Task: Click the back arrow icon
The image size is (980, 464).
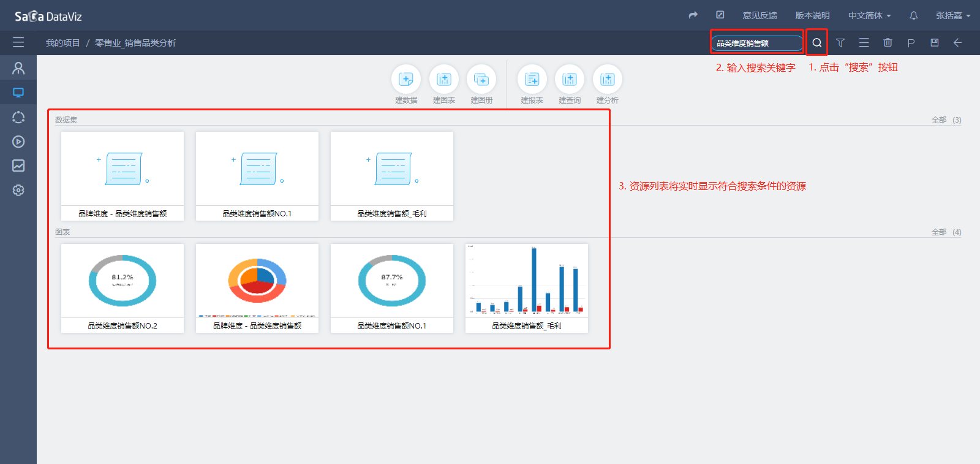Action: 957,42
